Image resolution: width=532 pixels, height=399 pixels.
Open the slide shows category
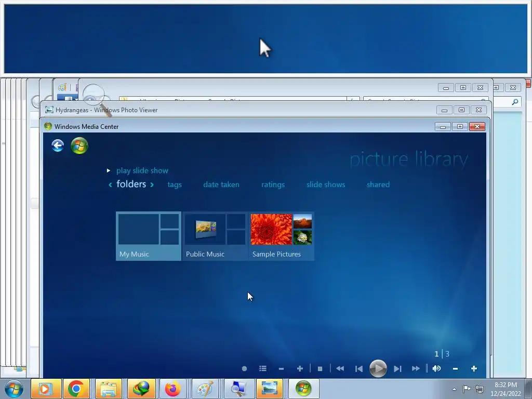click(x=326, y=184)
